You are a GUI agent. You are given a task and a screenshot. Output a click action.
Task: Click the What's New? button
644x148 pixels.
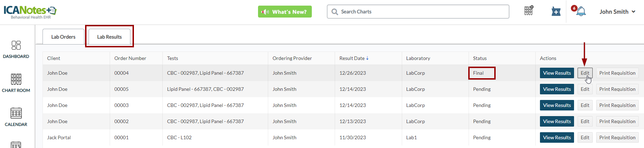click(x=285, y=12)
